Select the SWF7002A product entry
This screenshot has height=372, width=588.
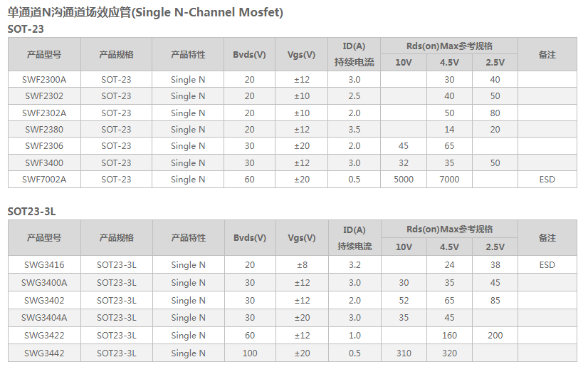tap(44, 179)
